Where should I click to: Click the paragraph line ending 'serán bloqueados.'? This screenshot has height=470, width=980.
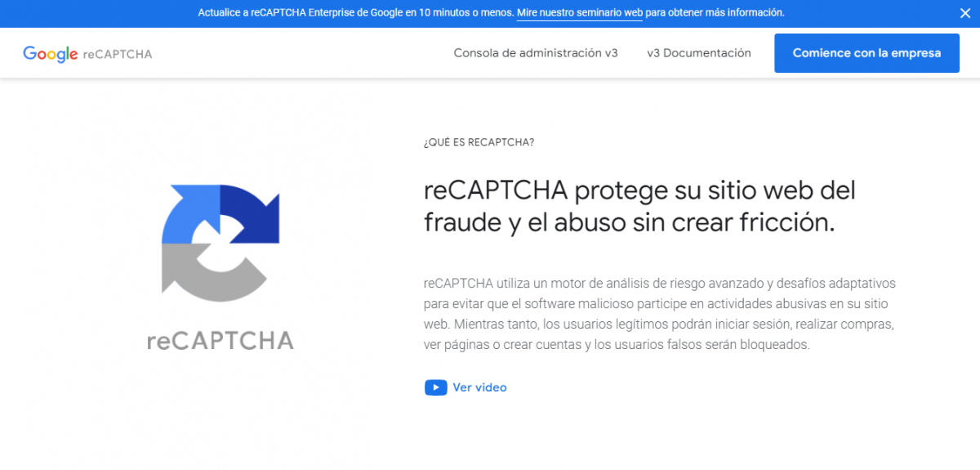(x=616, y=345)
